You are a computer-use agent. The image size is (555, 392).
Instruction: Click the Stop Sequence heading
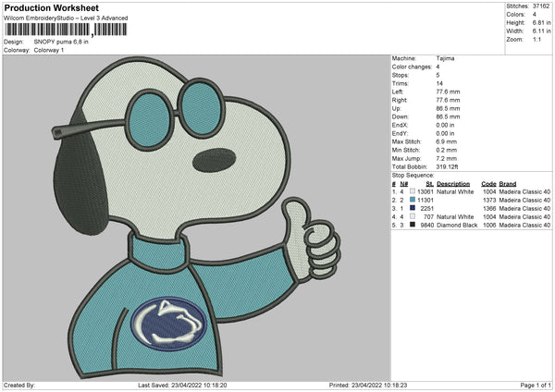coord(413,174)
